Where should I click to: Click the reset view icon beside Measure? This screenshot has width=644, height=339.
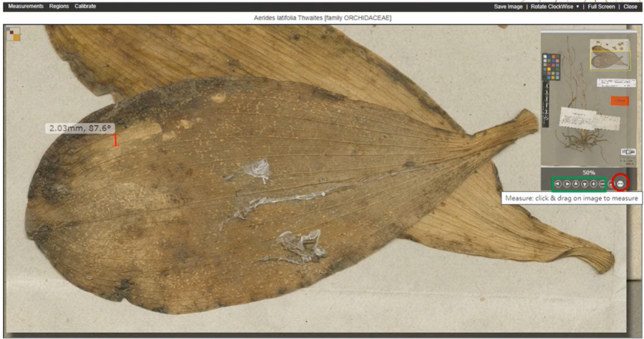pos(611,184)
